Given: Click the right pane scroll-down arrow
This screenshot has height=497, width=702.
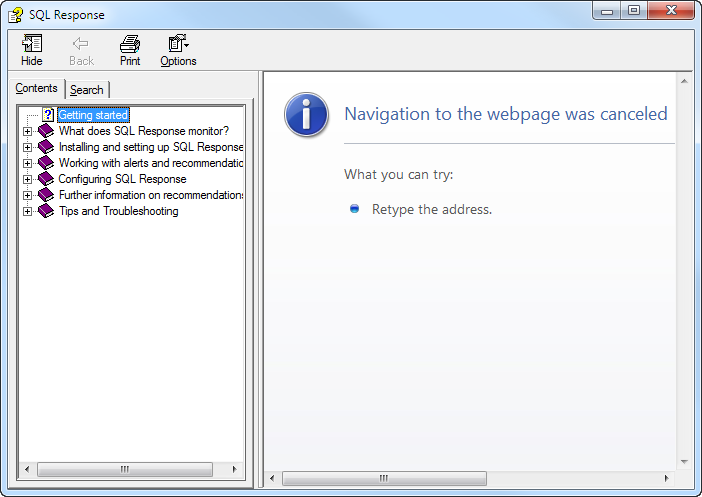Looking at the screenshot, I should click(x=685, y=461).
